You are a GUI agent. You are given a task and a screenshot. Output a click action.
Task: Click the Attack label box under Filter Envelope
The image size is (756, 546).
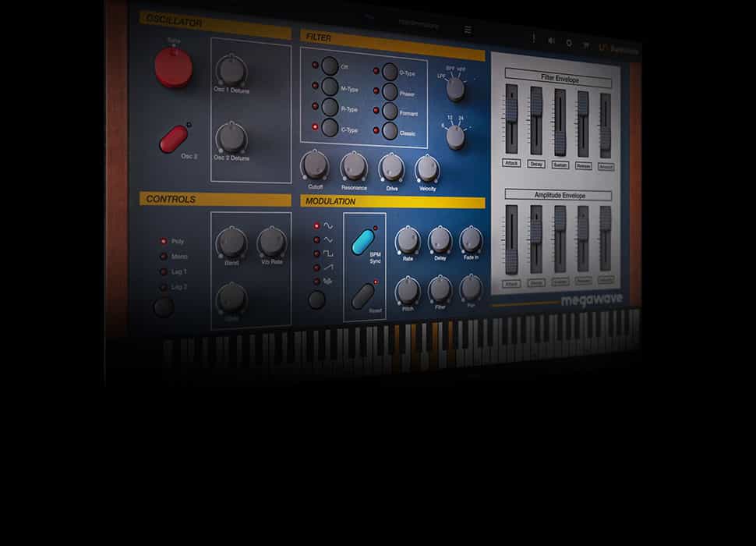(511, 163)
